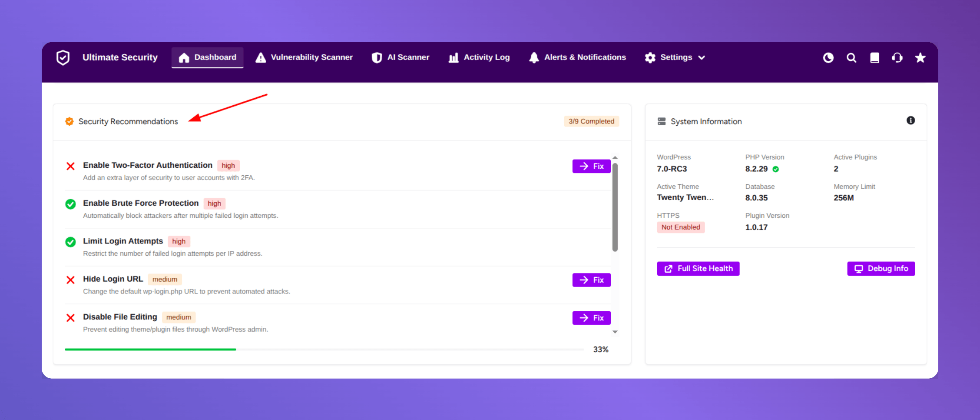Click green check beside Brute Force Protection

(x=70, y=204)
